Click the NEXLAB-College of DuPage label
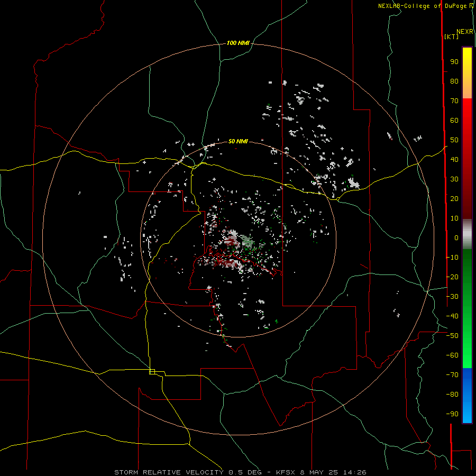 pyautogui.click(x=422, y=6)
